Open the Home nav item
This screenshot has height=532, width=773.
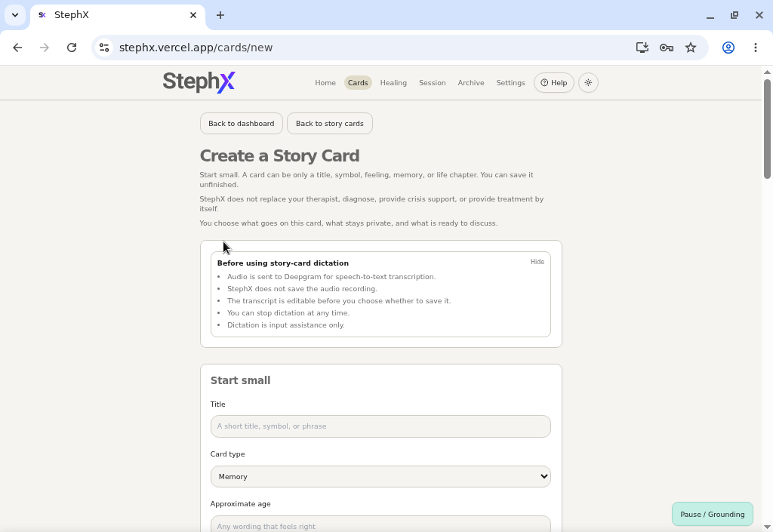(x=325, y=83)
